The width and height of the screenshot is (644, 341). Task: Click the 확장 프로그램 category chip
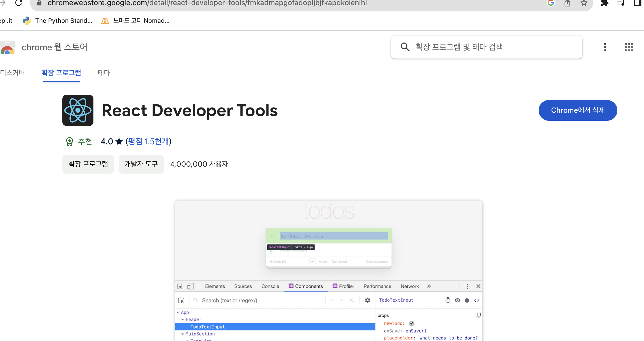tap(88, 164)
